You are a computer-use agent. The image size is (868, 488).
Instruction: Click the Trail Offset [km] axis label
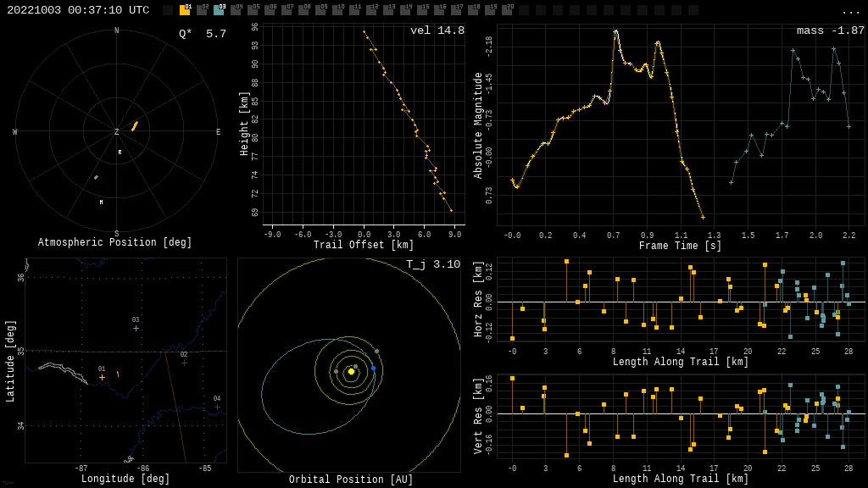[363, 245]
